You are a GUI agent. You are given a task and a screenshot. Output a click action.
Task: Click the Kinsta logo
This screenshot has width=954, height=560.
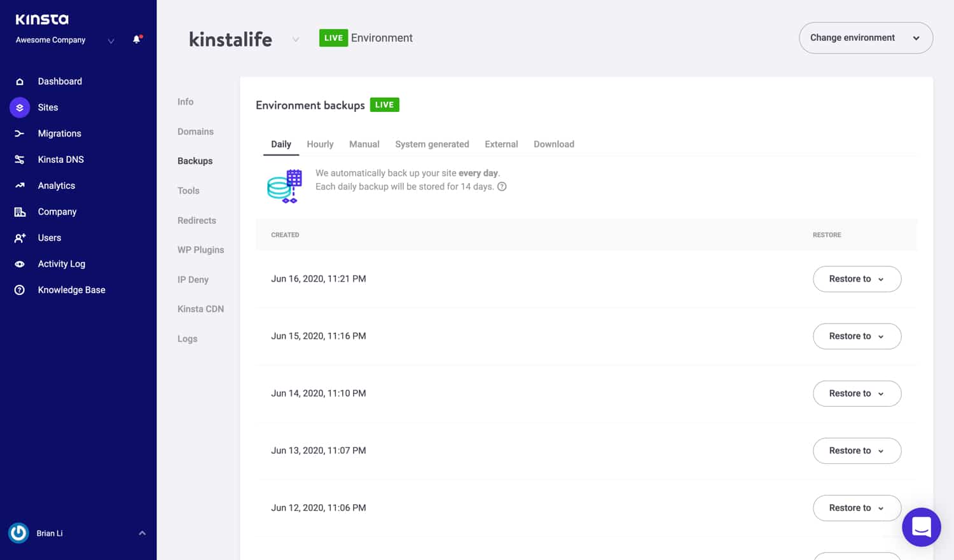click(x=41, y=19)
